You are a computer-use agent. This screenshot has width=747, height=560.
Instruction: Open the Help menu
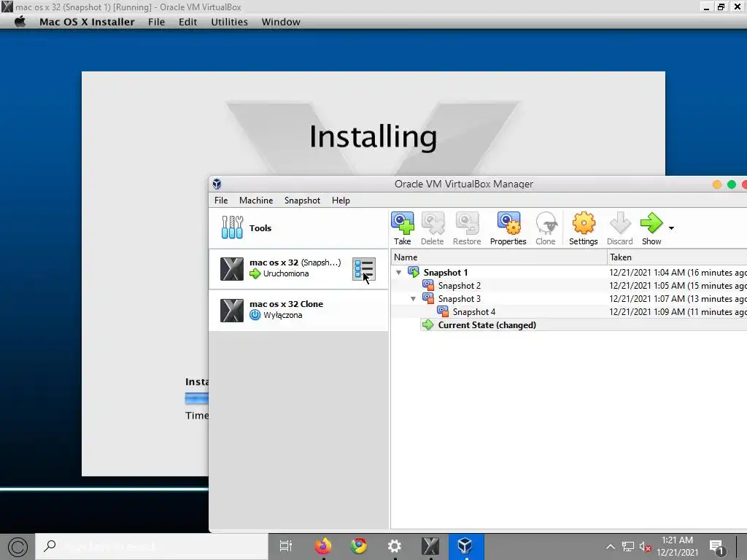pyautogui.click(x=341, y=201)
